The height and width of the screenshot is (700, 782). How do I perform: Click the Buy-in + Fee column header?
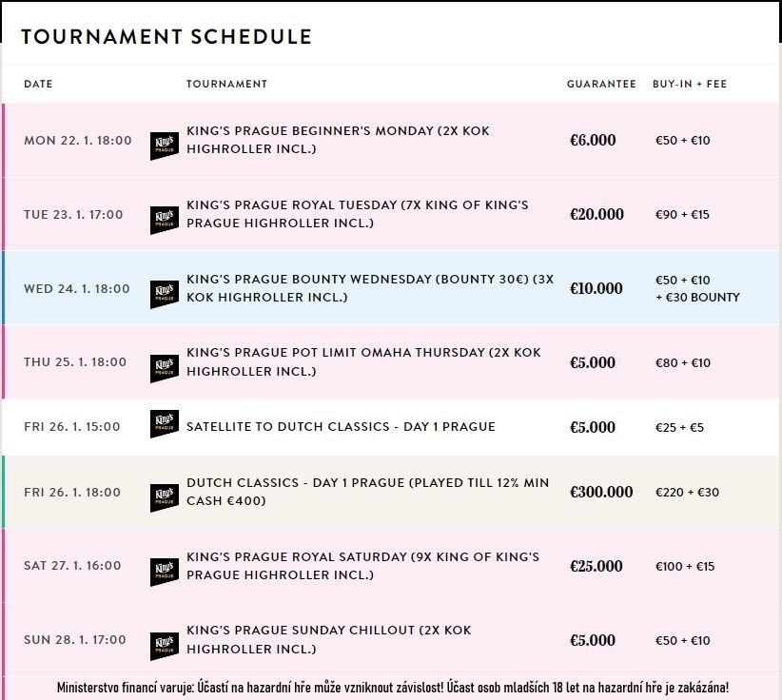[x=690, y=84]
